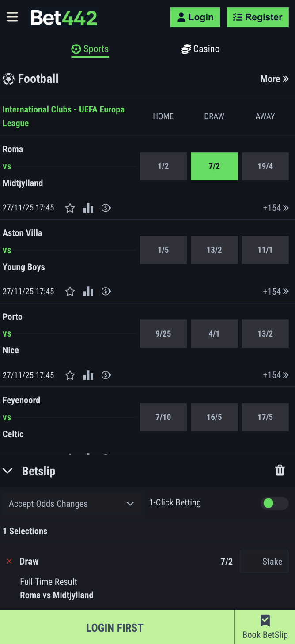
Task: Clear the Betslip with the trash icon
Action: click(x=280, y=470)
